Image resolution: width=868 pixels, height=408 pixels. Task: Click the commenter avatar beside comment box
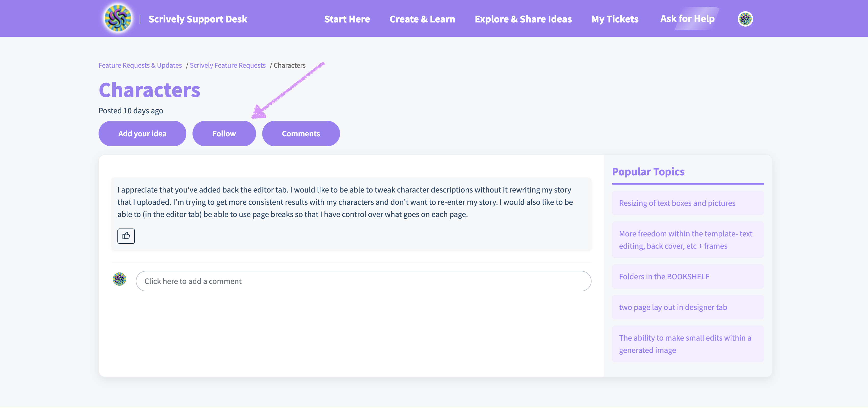tap(119, 279)
